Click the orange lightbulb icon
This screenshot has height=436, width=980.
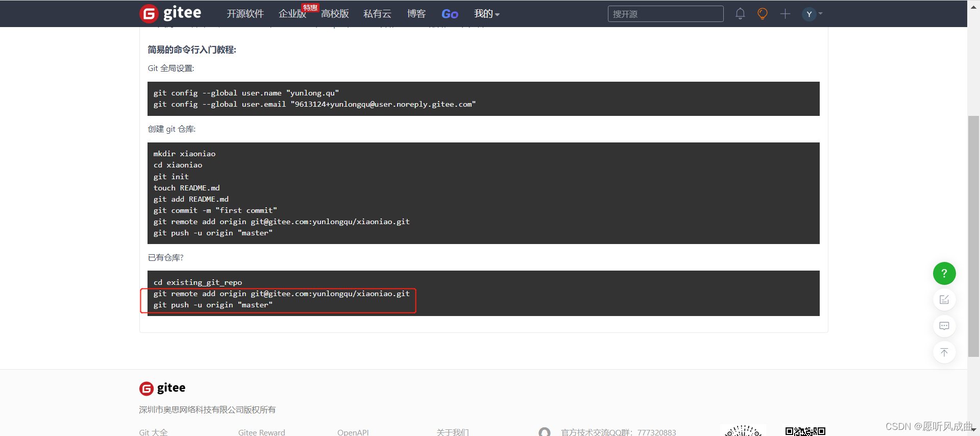tap(763, 14)
